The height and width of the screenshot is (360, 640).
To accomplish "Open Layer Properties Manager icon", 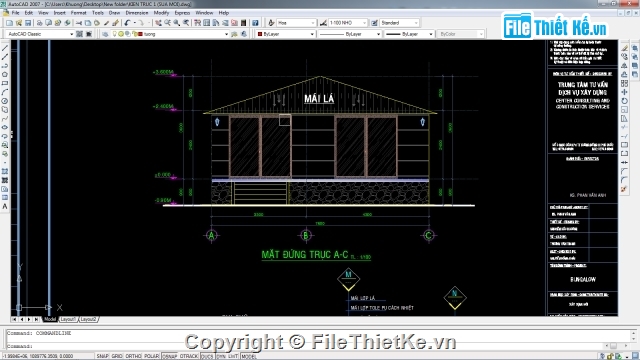I will (x=105, y=34).
